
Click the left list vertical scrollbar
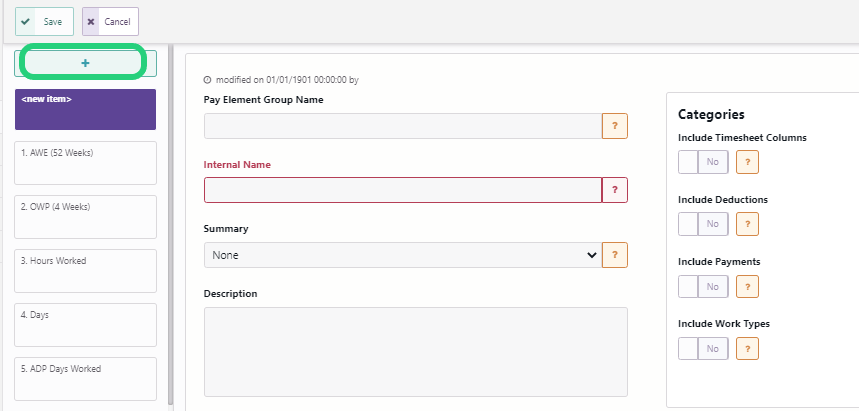click(x=170, y=225)
